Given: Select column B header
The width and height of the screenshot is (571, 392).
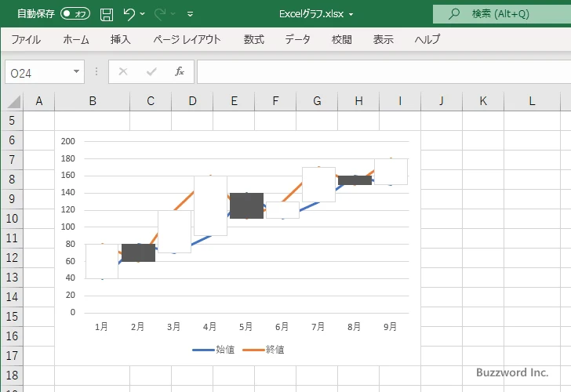Looking at the screenshot, I should pos(93,101).
